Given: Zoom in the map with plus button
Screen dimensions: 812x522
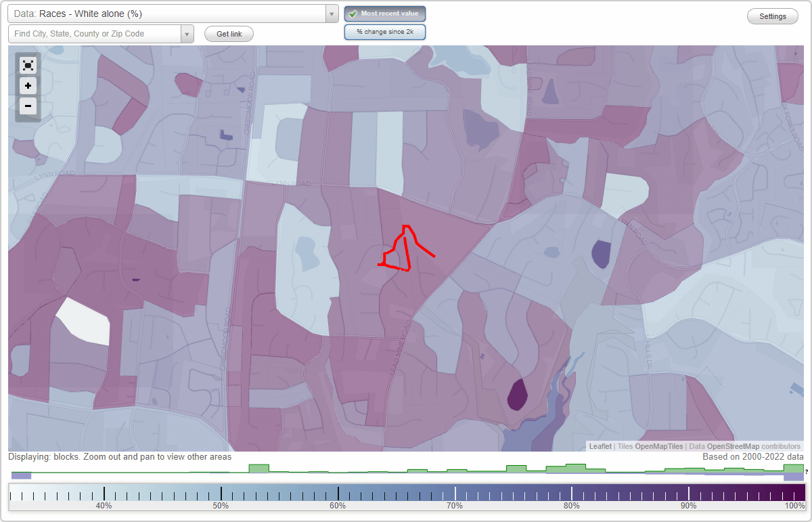Looking at the screenshot, I should 28,86.
